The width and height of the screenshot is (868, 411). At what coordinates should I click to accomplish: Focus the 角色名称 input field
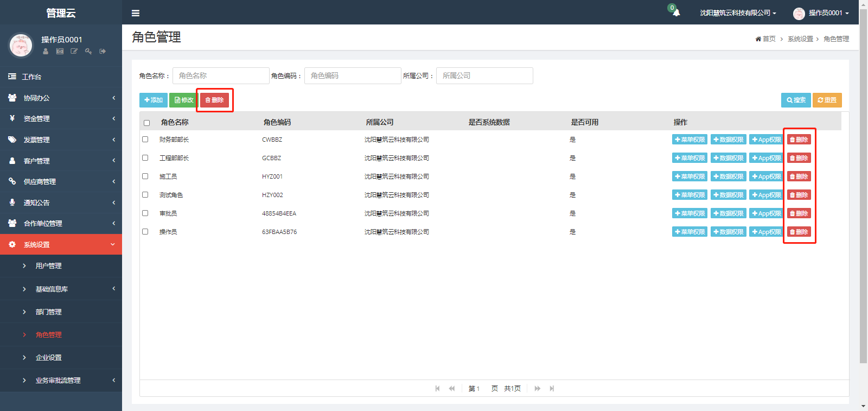(x=221, y=75)
